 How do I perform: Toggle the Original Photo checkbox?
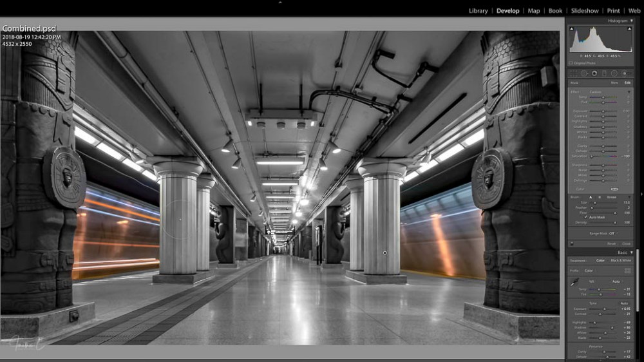pos(571,63)
